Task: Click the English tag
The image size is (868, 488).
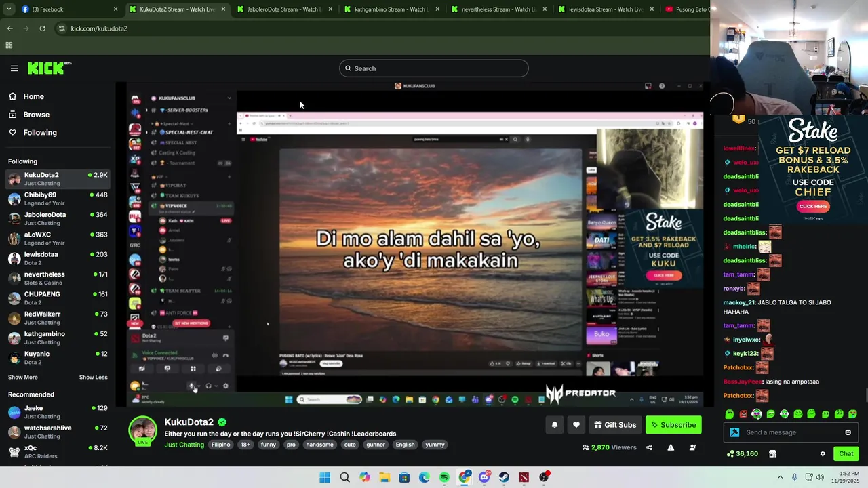Action: point(405,445)
